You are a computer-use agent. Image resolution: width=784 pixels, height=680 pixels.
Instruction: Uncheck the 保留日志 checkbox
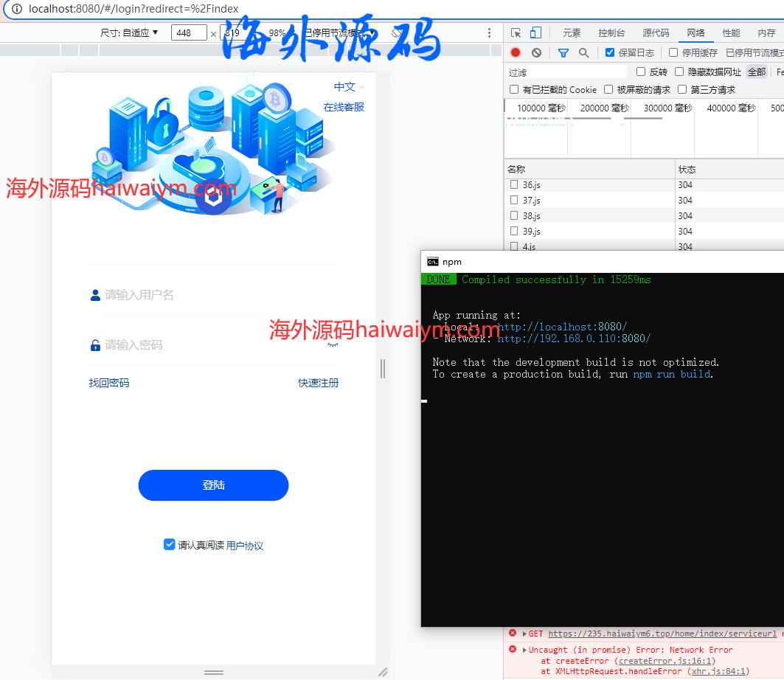tap(610, 52)
